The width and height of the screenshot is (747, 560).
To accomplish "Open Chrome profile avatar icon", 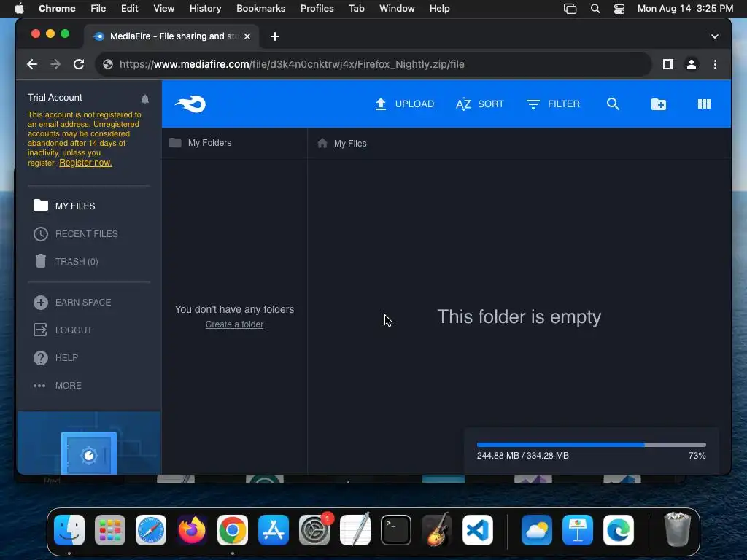I will point(692,64).
